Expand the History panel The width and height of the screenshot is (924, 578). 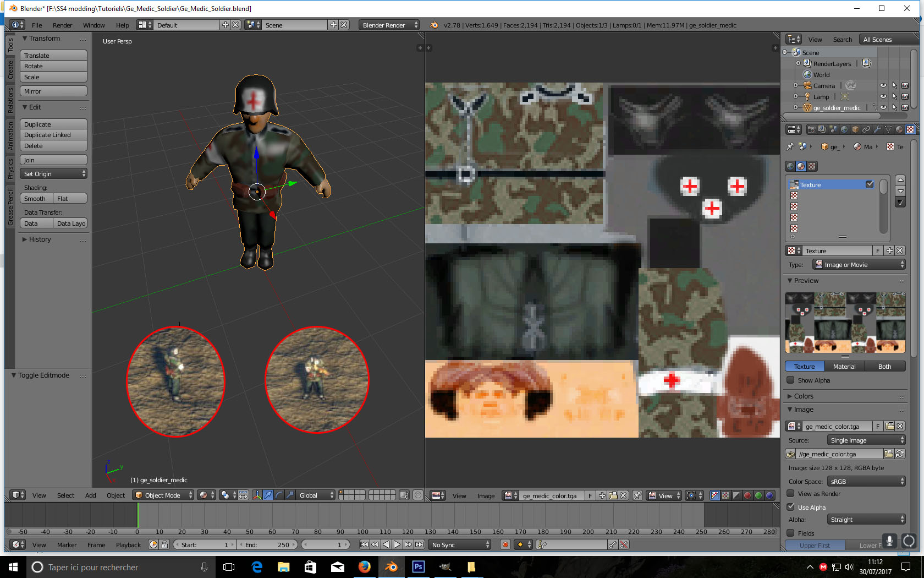(36, 239)
